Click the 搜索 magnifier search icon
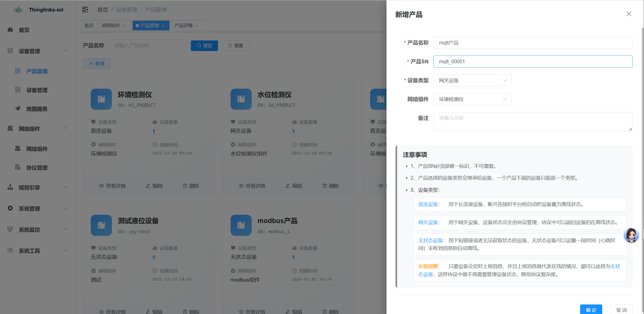The width and height of the screenshot is (644, 314). coord(199,45)
